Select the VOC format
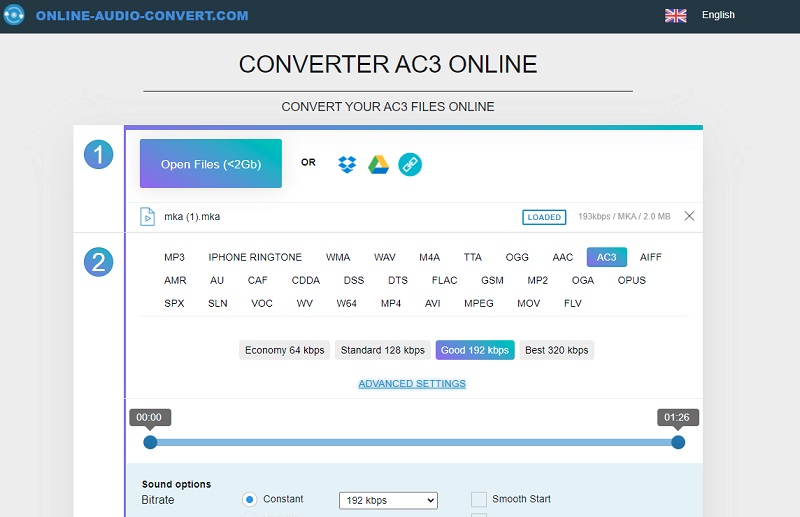 click(x=262, y=303)
